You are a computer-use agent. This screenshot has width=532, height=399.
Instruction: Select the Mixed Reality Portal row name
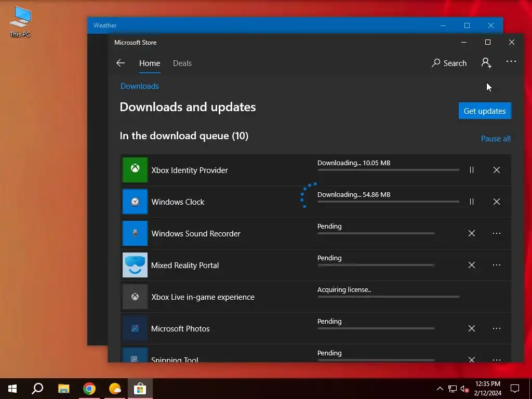tap(185, 265)
